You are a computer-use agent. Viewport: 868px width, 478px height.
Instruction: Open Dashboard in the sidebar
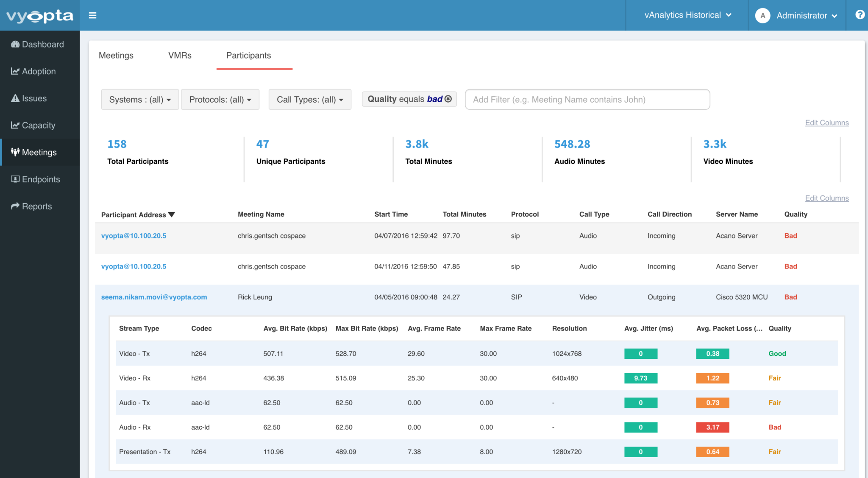(x=40, y=44)
